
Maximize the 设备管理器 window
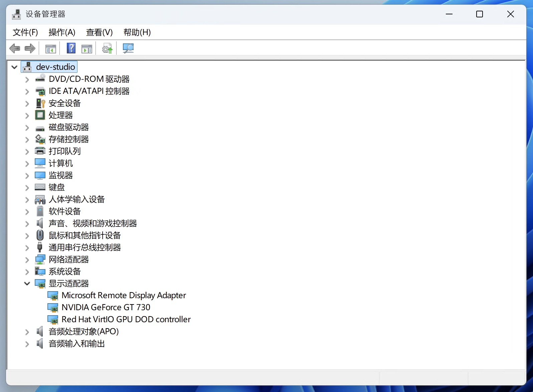pos(480,14)
